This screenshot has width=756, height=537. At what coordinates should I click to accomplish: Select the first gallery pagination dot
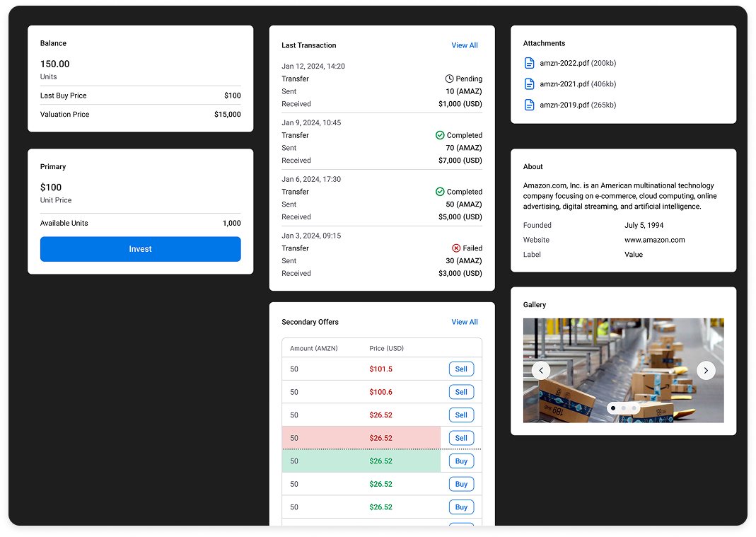tap(613, 408)
